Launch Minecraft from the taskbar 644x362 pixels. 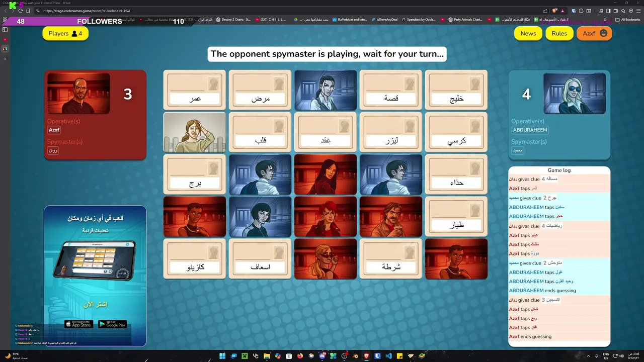245,356
